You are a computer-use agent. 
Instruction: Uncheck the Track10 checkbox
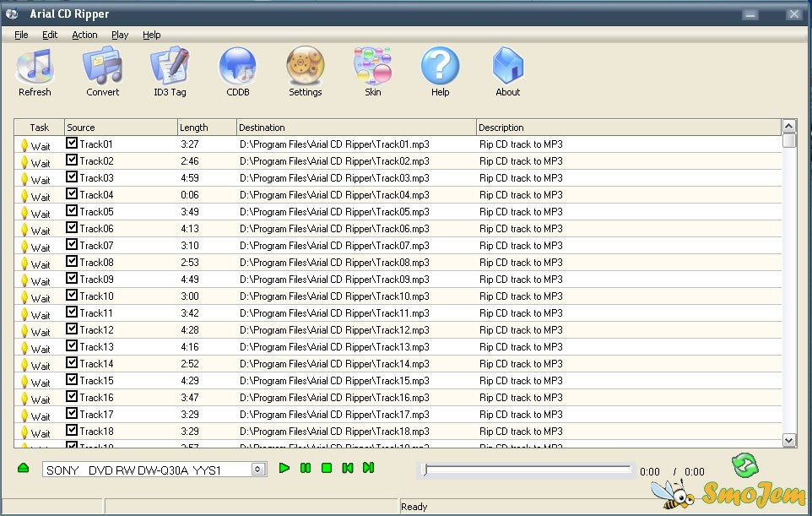72,295
